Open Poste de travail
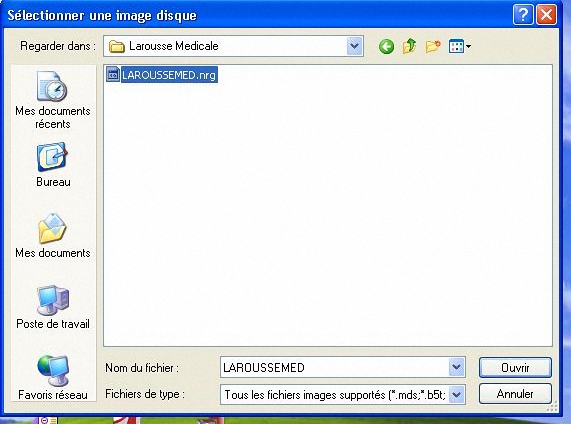The height and width of the screenshot is (424, 571). point(53,307)
